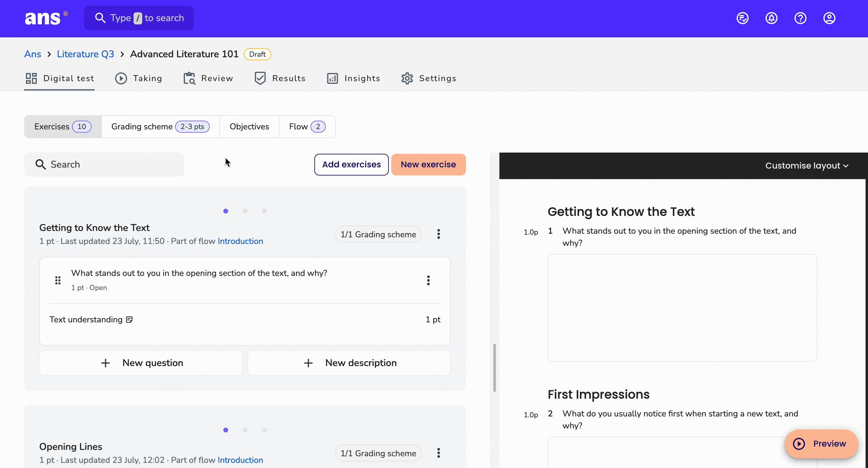Switch to the Review tab

208,78
